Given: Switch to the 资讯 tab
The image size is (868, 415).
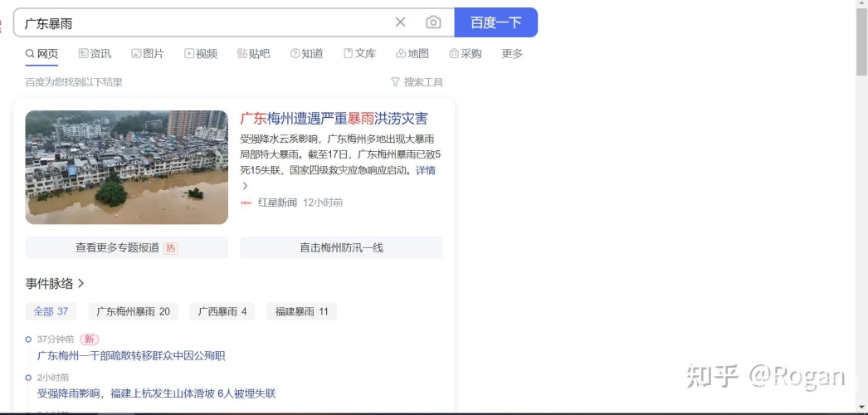Looking at the screenshot, I should click(x=95, y=54).
